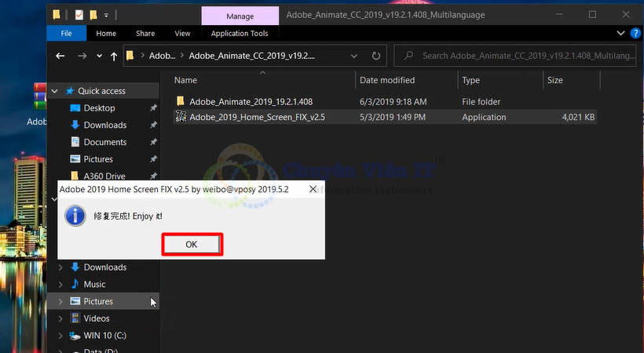This screenshot has height=353, width=644.
Task: Open the recent locations dropdown
Action: 99,56
